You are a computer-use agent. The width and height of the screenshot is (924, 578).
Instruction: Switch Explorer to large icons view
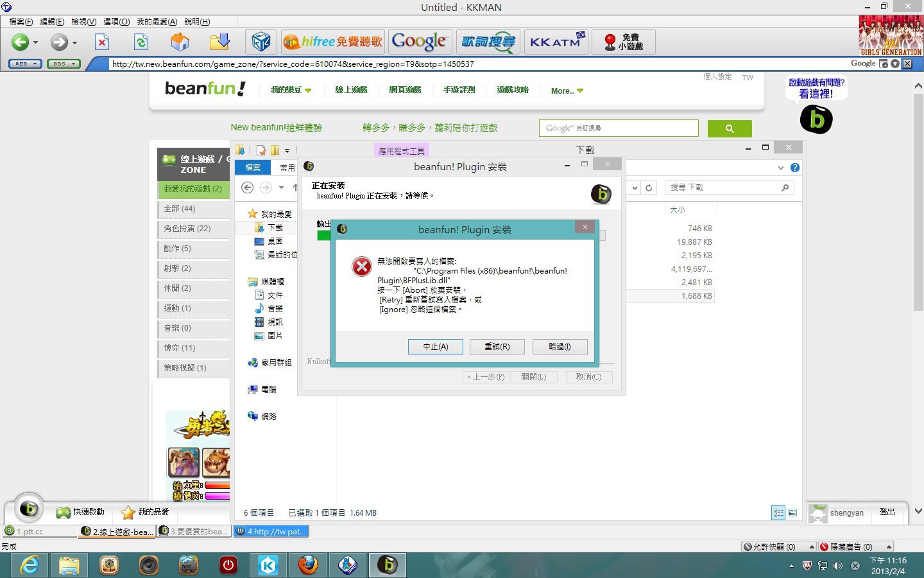coord(792,512)
